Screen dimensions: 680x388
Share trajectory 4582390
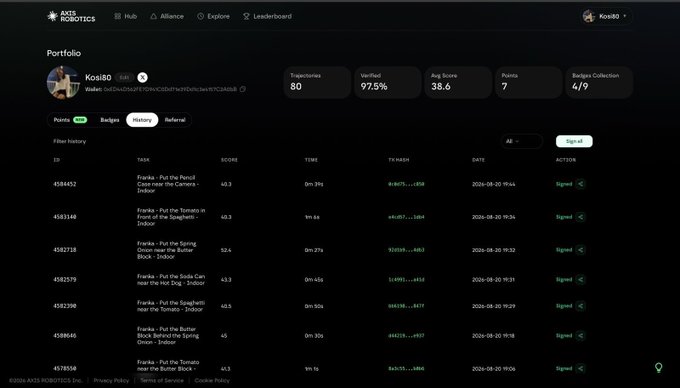tap(581, 306)
